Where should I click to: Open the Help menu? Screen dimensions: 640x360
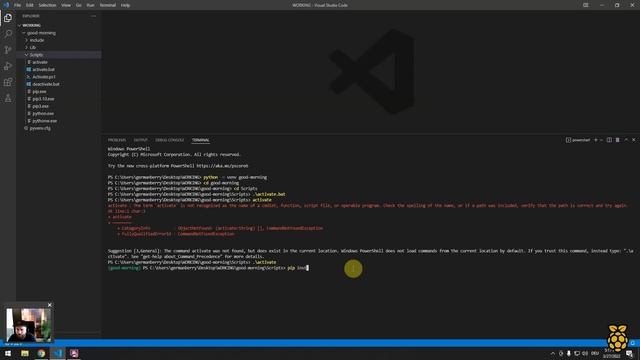coord(125,5)
